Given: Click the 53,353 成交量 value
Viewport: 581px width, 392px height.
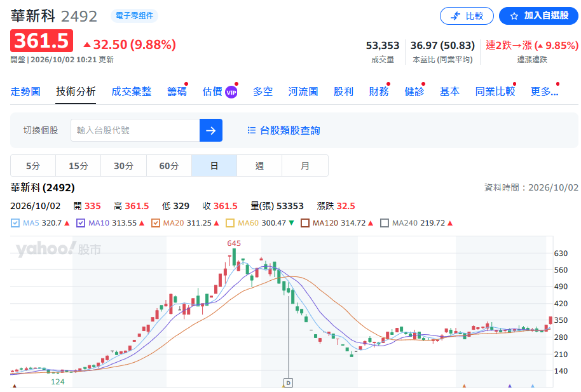Looking at the screenshot, I should [x=383, y=46].
